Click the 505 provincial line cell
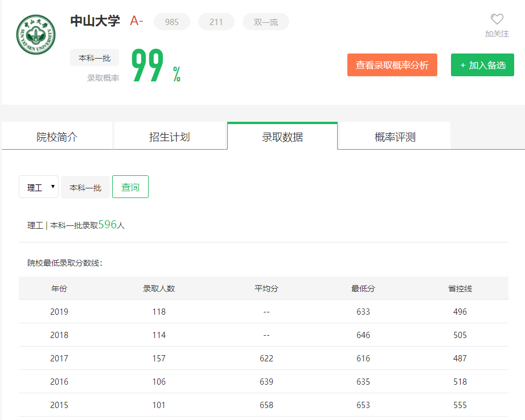 click(460, 335)
